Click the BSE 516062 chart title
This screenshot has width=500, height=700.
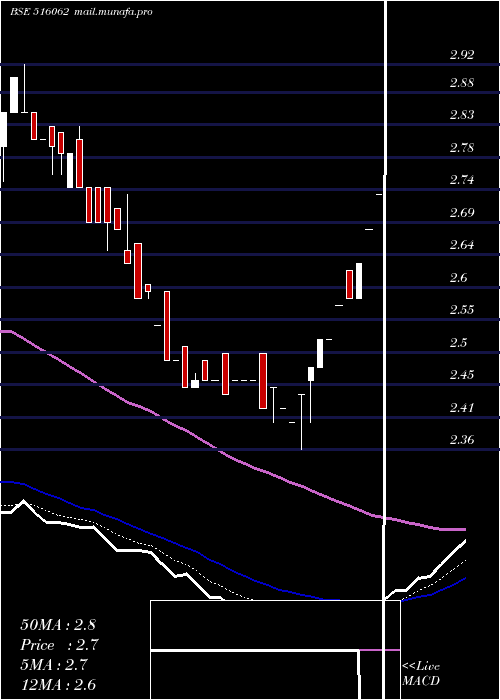(x=40, y=12)
